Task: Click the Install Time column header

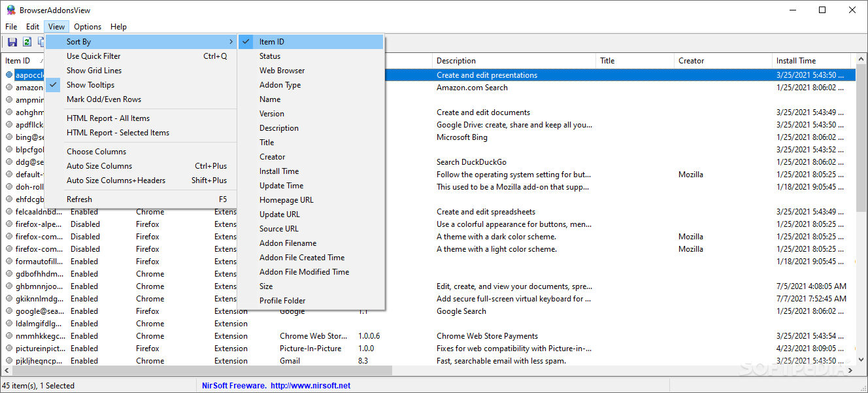Action: [x=811, y=61]
